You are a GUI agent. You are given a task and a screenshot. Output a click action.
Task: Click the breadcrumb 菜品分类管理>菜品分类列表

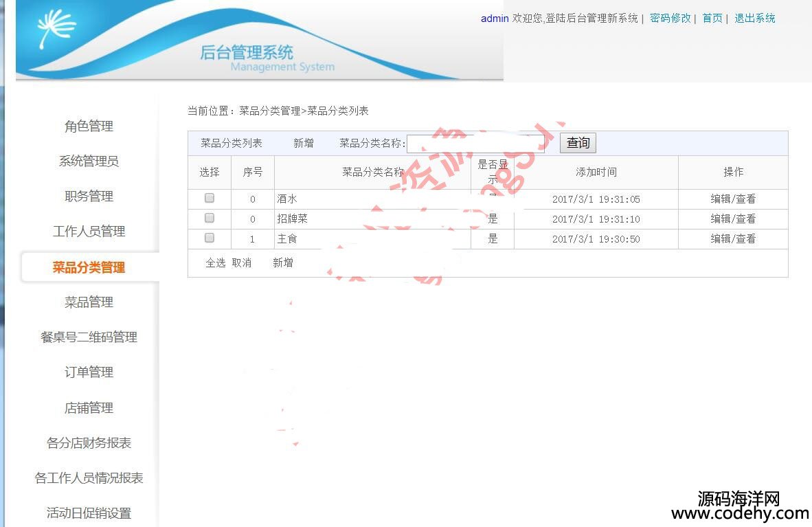(x=304, y=111)
